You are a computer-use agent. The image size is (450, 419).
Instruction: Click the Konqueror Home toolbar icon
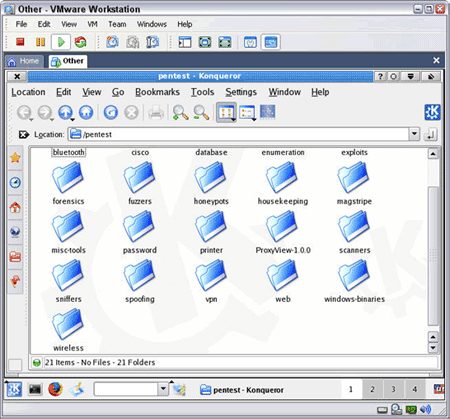click(86, 112)
